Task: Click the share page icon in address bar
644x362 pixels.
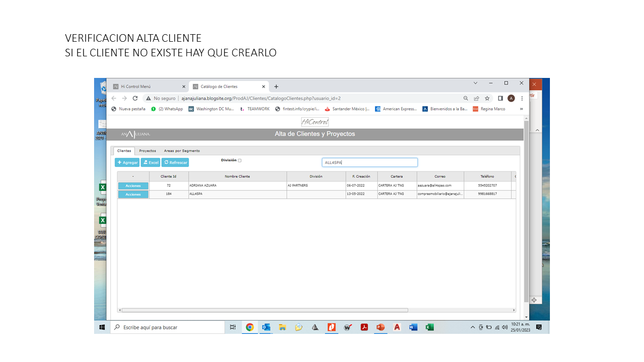Action: [x=476, y=99]
